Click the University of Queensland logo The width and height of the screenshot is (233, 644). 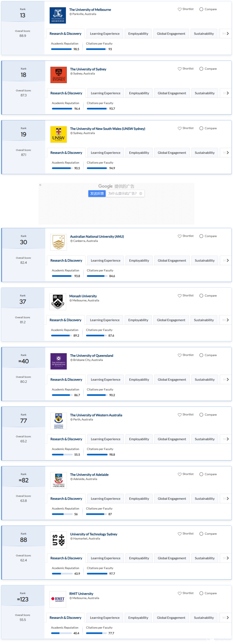click(58, 361)
